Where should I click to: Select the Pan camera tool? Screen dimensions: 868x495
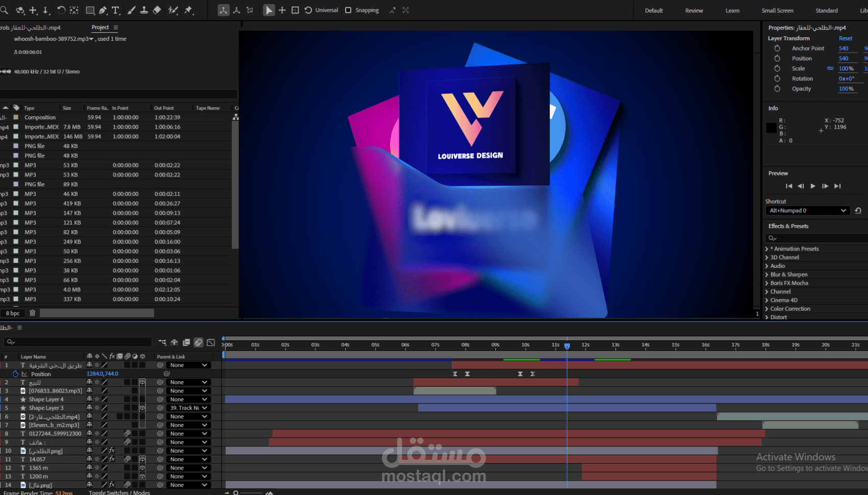(x=33, y=10)
